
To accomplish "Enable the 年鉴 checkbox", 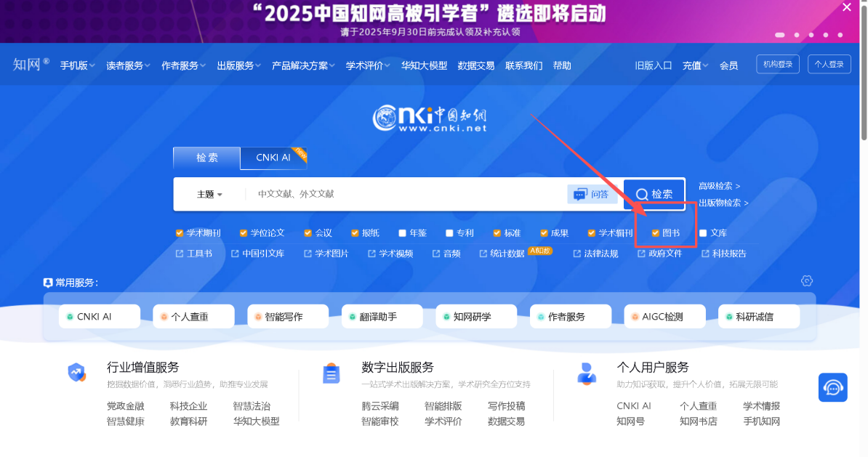I will (x=402, y=233).
